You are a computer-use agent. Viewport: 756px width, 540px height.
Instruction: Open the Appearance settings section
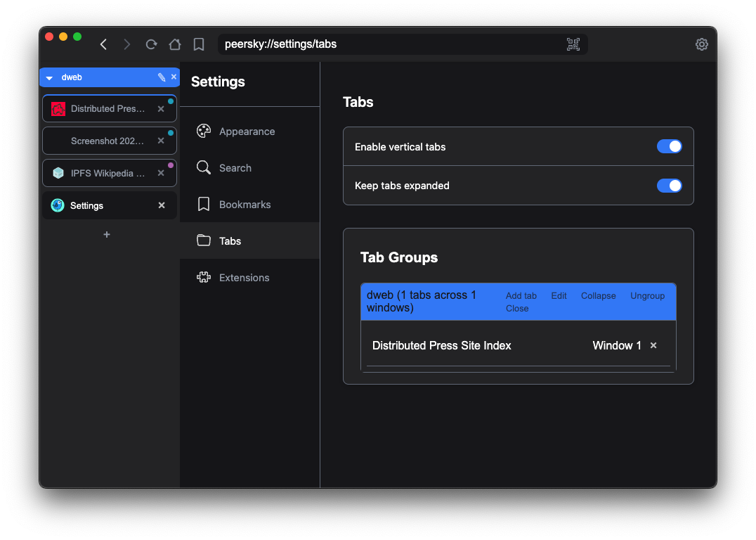(247, 131)
